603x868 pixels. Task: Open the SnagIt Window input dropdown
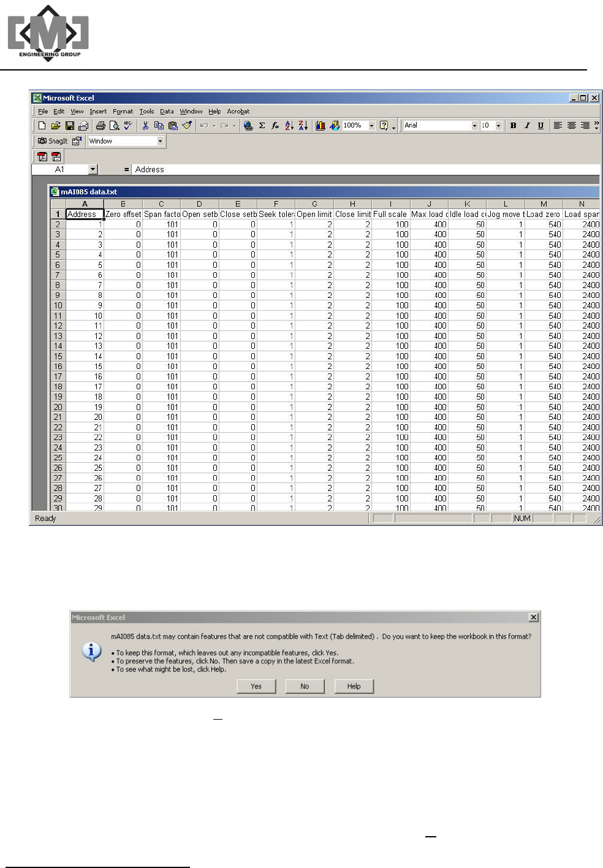pyautogui.click(x=160, y=141)
